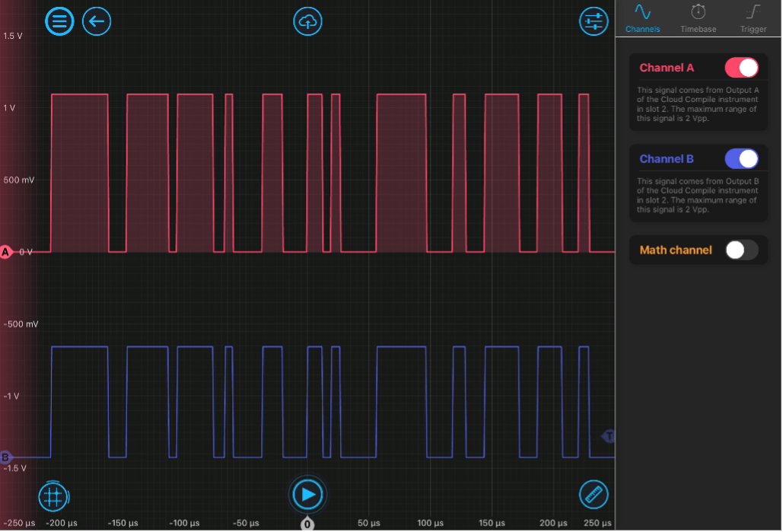The height and width of the screenshot is (532, 783).
Task: Switch to the Timebase tab
Action: (x=698, y=29)
